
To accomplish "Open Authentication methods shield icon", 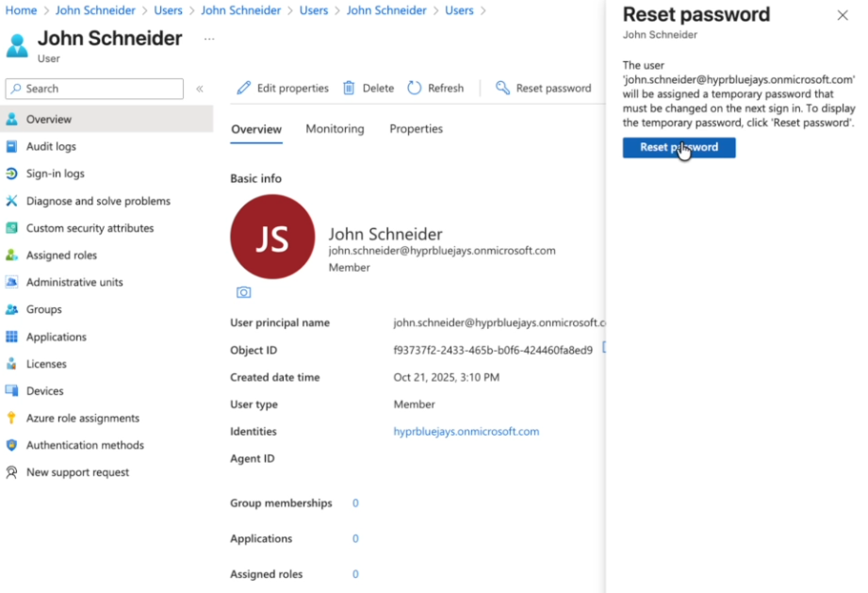I will click(x=12, y=445).
